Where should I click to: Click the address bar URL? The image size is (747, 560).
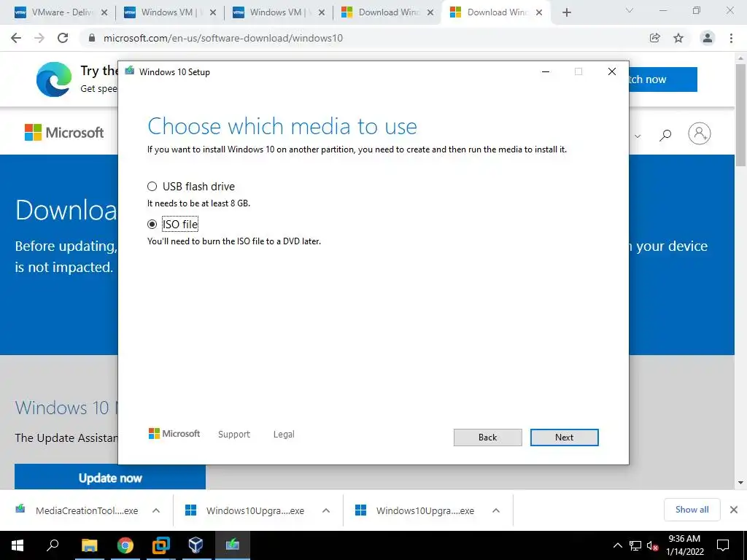(223, 38)
